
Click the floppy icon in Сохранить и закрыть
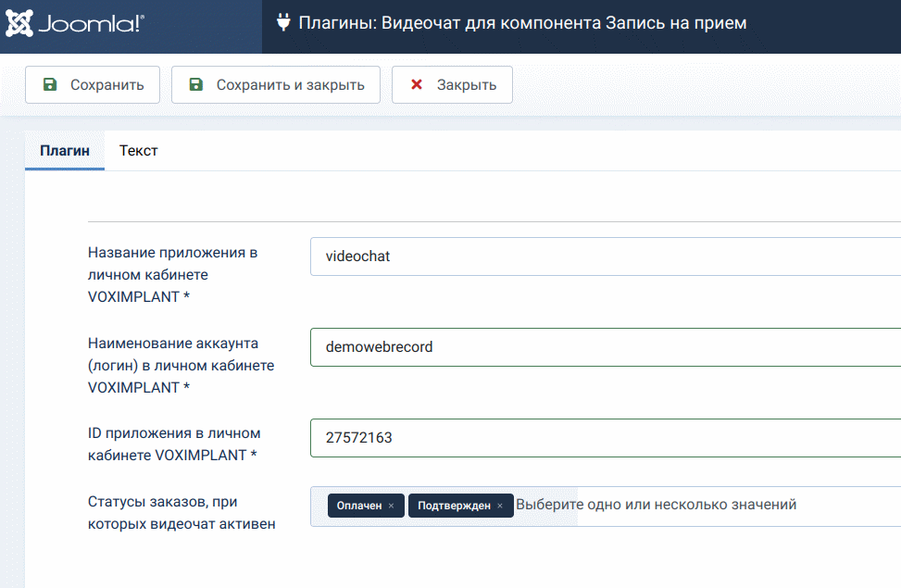point(195,85)
